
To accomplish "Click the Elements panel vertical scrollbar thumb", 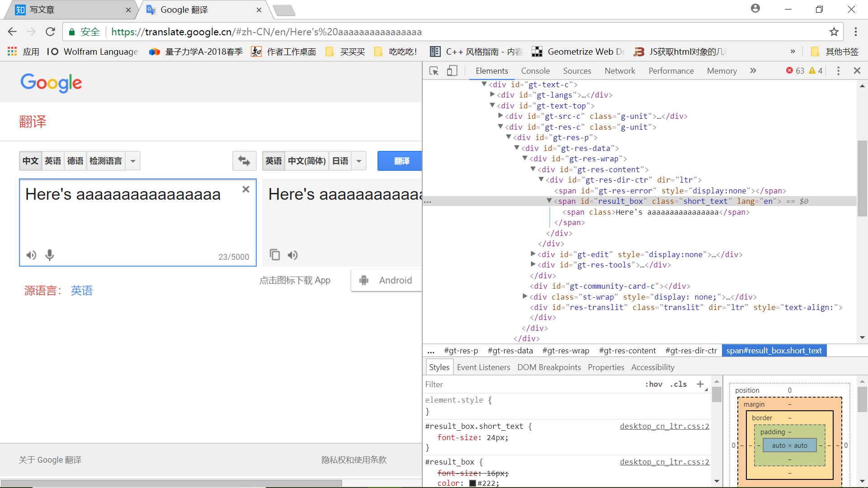I will (x=862, y=178).
